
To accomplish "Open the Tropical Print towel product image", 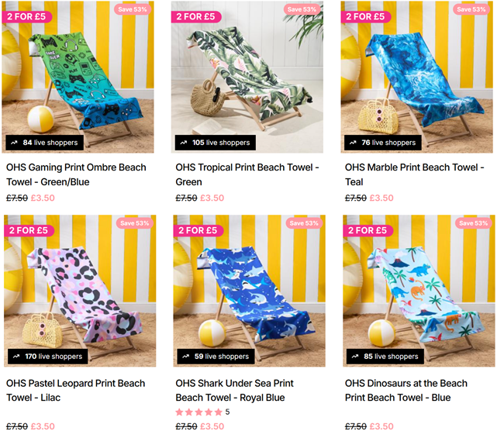I will tap(247, 77).
